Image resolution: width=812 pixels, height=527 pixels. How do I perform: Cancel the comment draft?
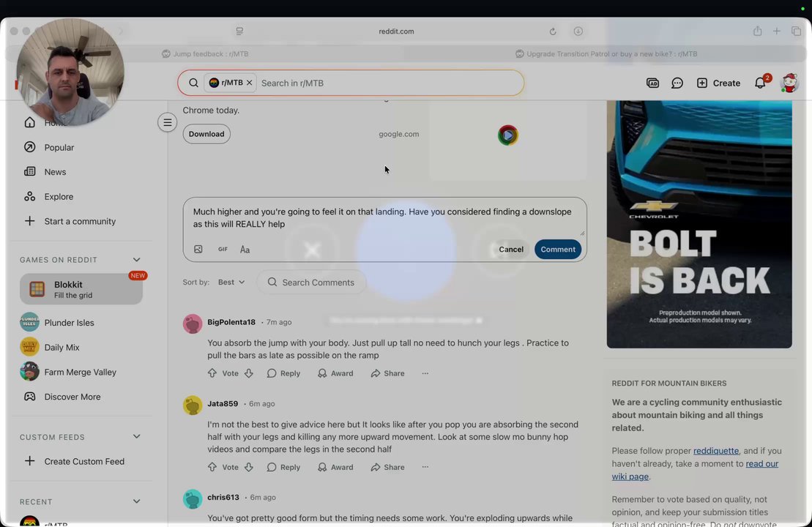510,250
